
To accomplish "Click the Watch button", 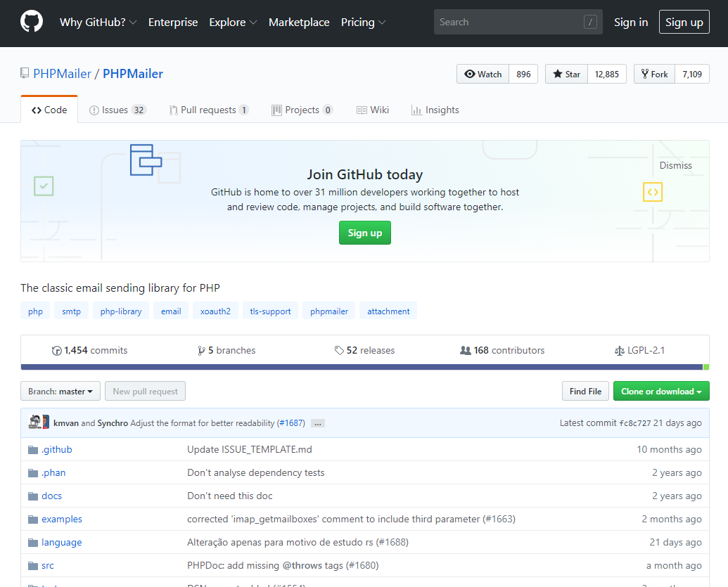I will [x=483, y=74].
